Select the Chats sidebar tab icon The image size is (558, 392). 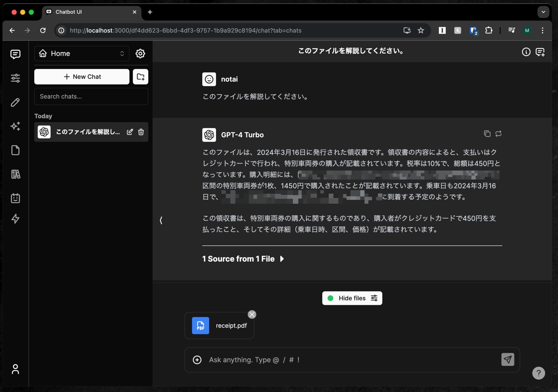15,54
